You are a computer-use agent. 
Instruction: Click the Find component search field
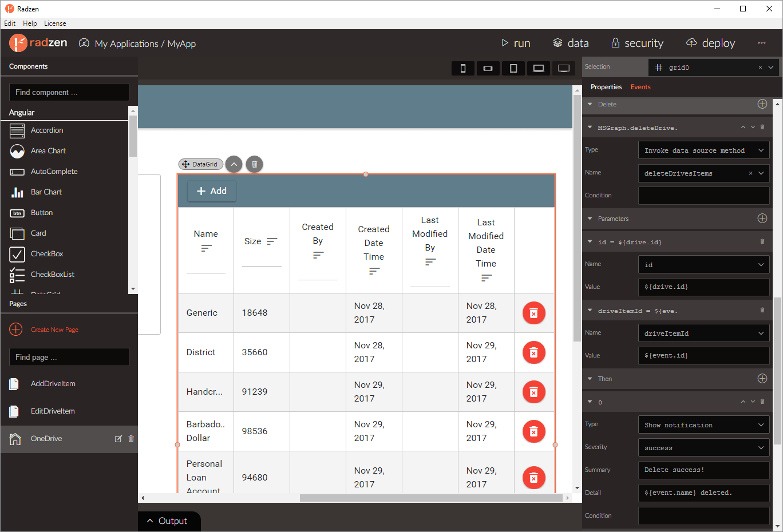(x=69, y=92)
